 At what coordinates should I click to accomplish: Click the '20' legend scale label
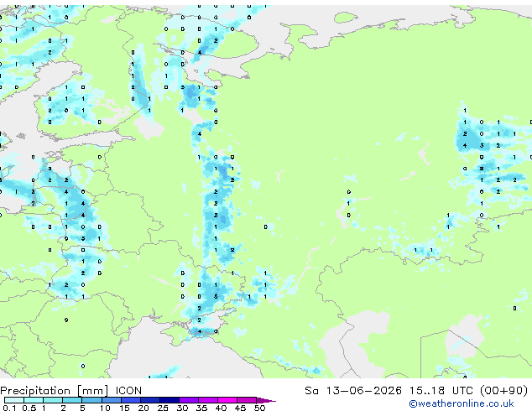coord(143,408)
